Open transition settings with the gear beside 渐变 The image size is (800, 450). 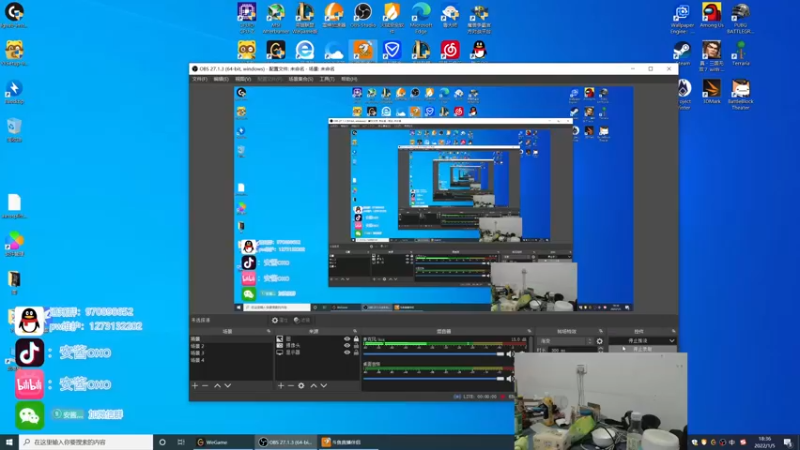click(x=599, y=341)
